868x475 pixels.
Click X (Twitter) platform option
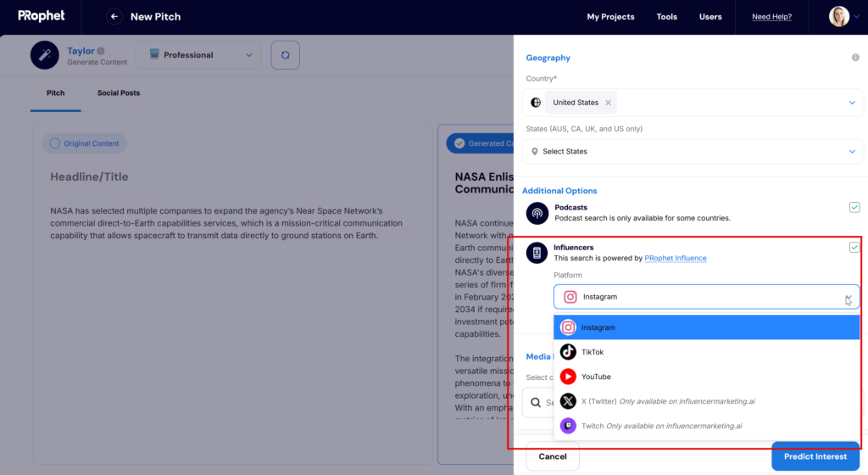pos(706,401)
